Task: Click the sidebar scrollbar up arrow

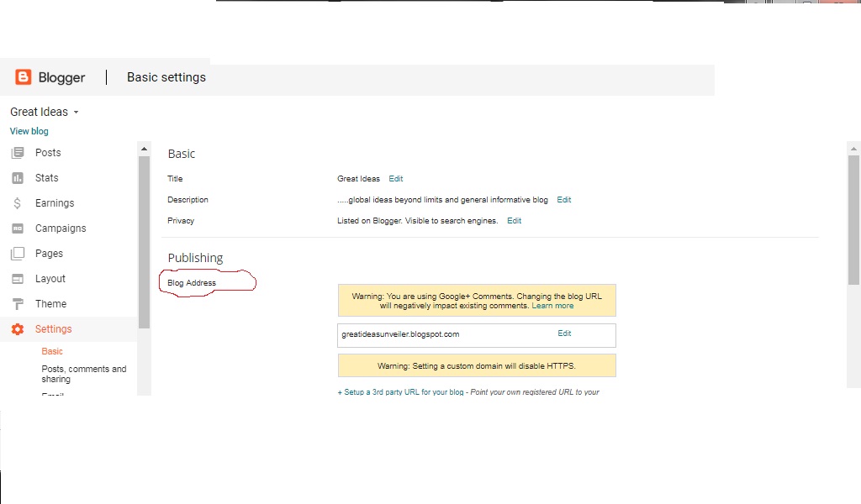Action: (x=144, y=149)
